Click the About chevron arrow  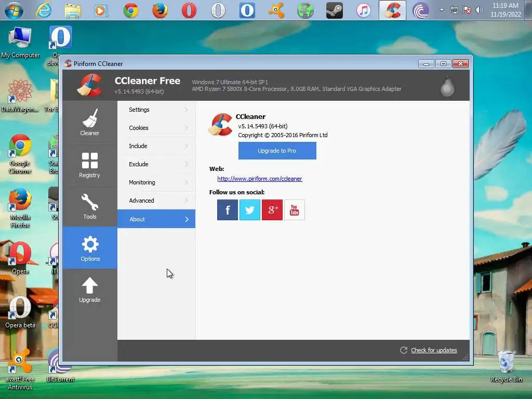coord(187,219)
